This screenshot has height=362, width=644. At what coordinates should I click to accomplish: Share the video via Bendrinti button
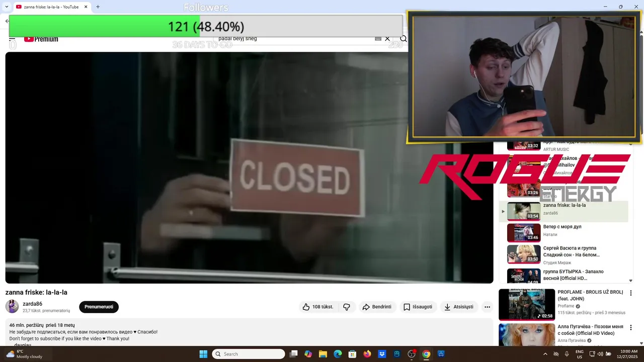(377, 307)
